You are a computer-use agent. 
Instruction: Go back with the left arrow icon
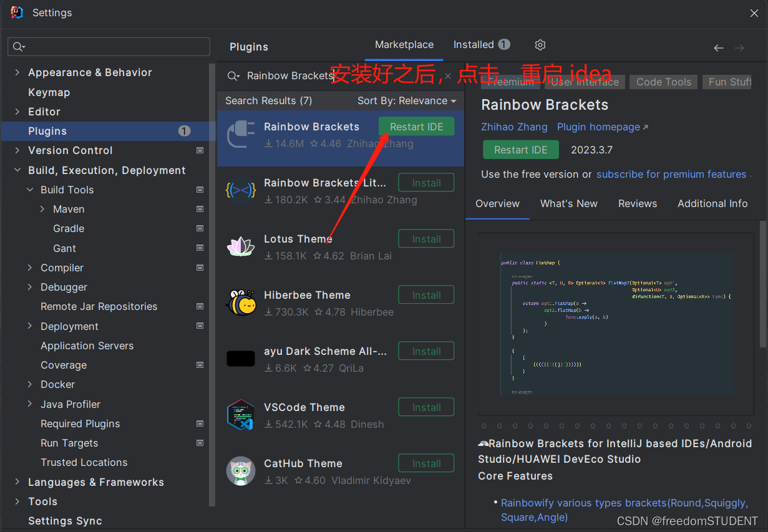click(719, 48)
